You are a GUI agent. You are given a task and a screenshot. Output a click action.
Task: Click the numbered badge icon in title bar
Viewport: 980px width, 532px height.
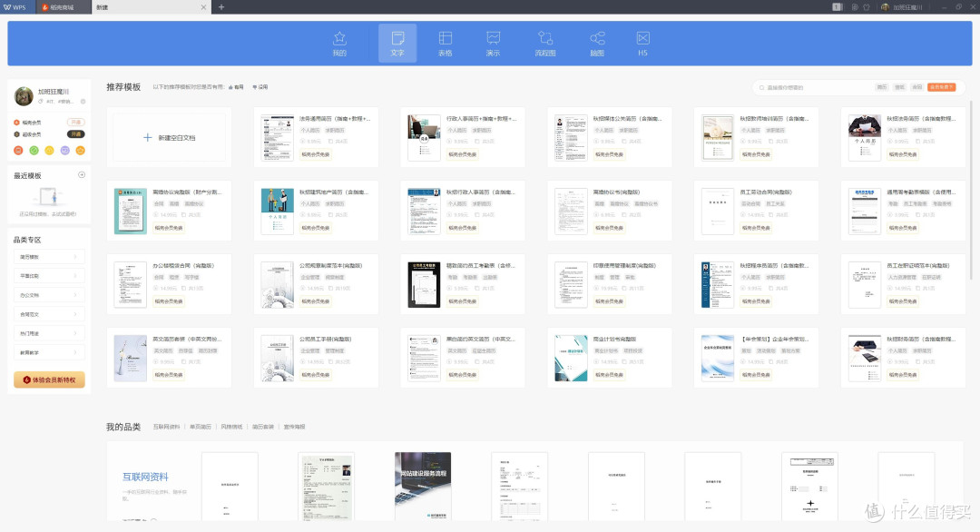tap(838, 7)
